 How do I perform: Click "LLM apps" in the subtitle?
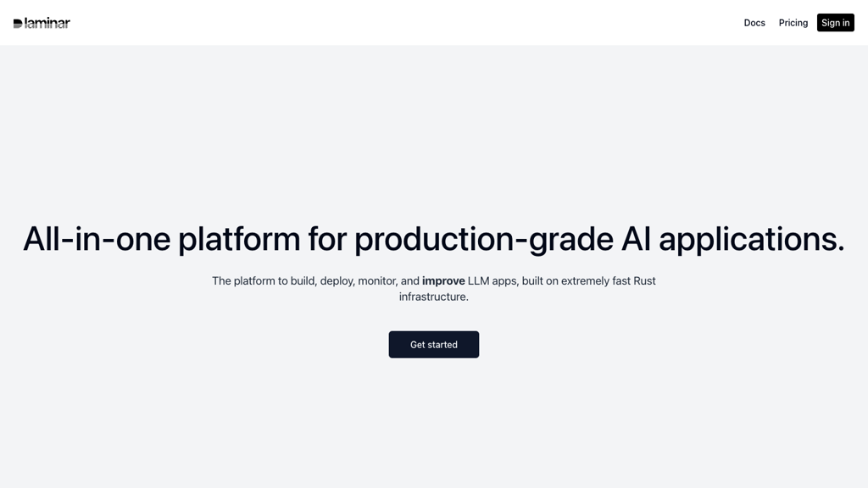point(492,281)
